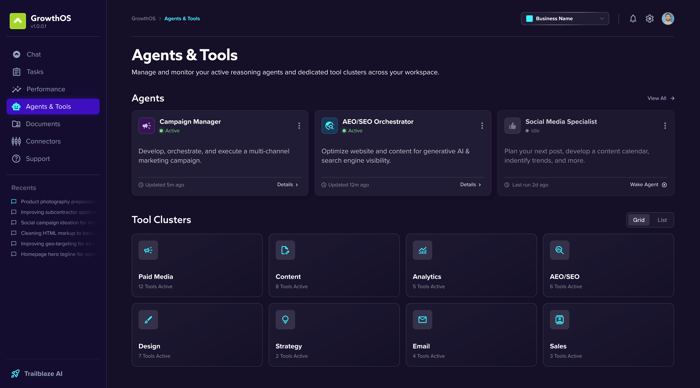
Task: Click the AEO/SEO cluster search icon
Action: (559, 250)
